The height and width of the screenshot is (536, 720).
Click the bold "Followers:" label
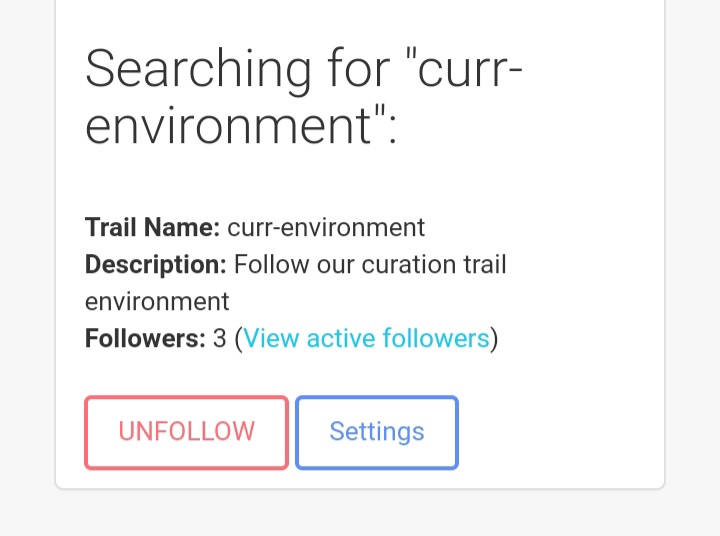[145, 339]
